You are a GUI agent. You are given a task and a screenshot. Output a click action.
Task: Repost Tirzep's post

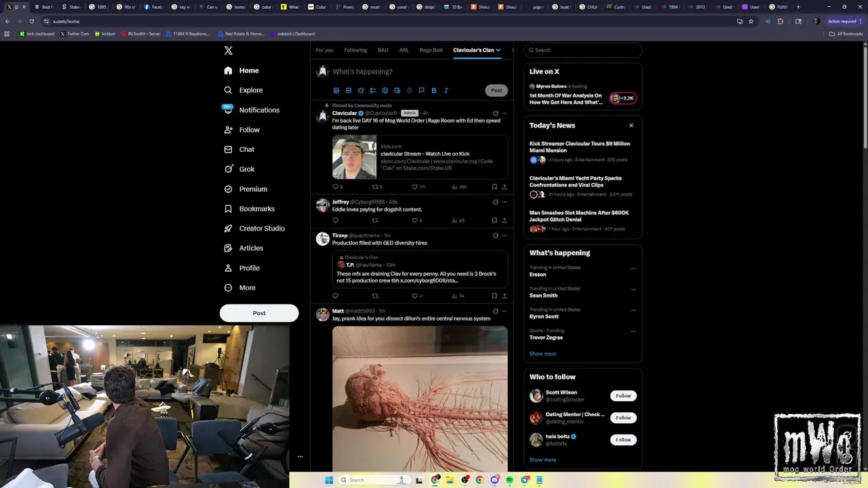click(x=375, y=296)
